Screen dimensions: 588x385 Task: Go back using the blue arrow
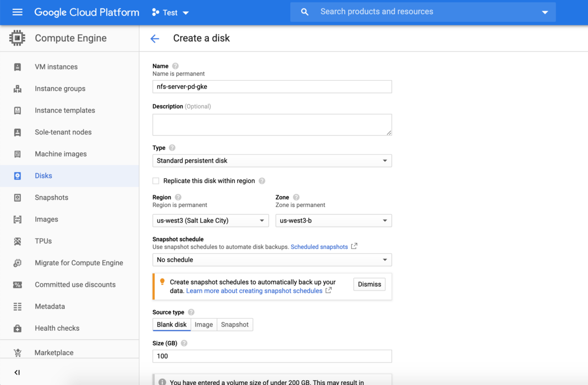coord(155,39)
